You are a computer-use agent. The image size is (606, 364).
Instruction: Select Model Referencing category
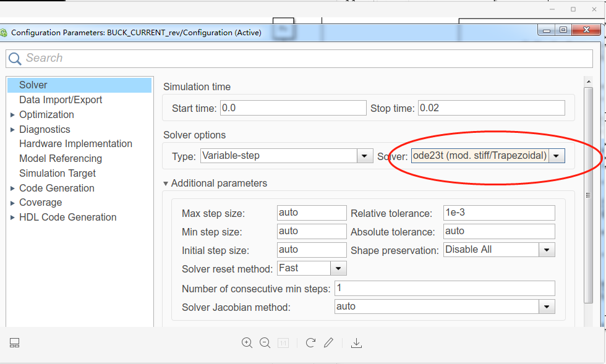tap(61, 158)
